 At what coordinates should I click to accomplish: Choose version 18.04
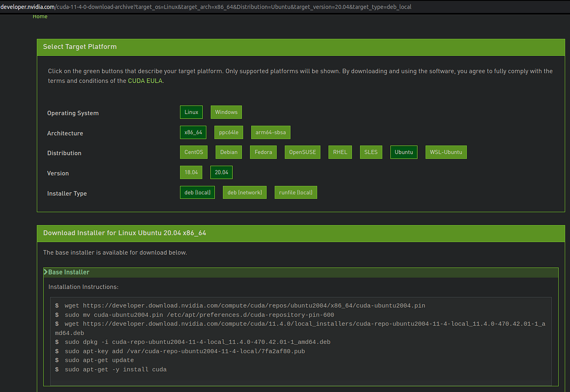click(x=191, y=172)
